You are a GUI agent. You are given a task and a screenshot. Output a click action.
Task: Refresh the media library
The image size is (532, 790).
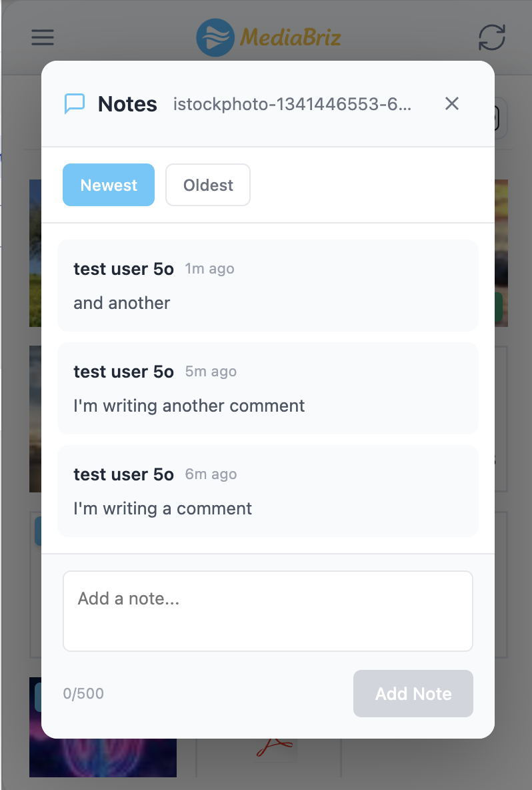click(x=491, y=37)
